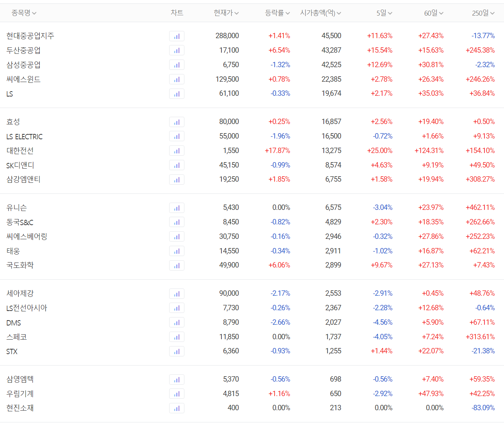
Task: Open chart icon for 삼영엠텍
Action: click(x=177, y=380)
